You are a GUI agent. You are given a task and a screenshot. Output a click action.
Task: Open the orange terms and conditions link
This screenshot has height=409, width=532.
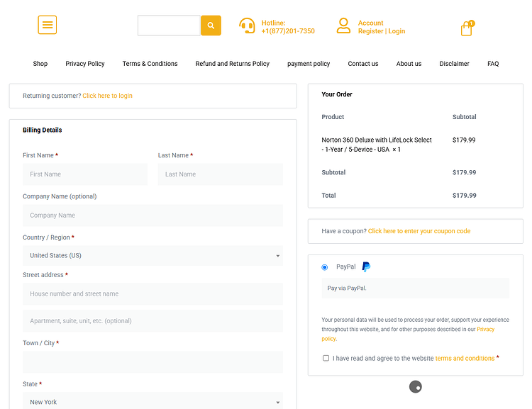(x=465, y=358)
